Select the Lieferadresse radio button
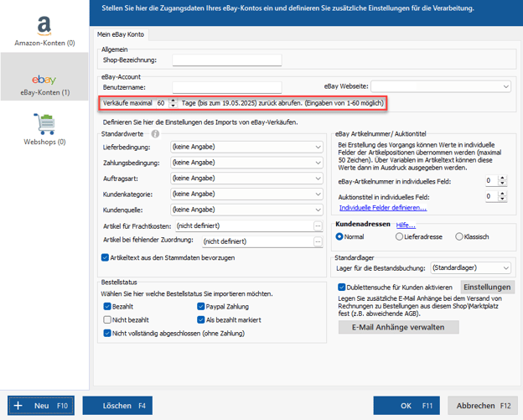This screenshot has height=420, width=523. click(x=398, y=236)
